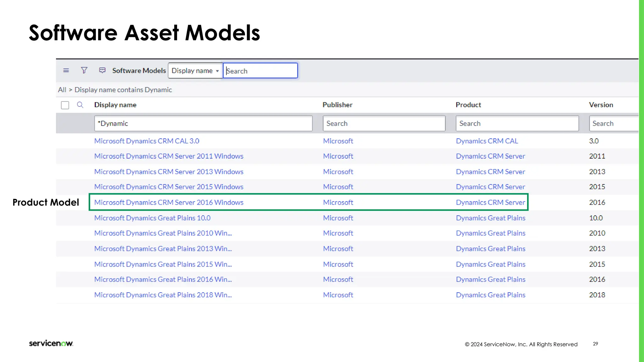Click Microsoft publisher in CRM Server 2016 row
Screen dimensions: 644x362
point(338,202)
